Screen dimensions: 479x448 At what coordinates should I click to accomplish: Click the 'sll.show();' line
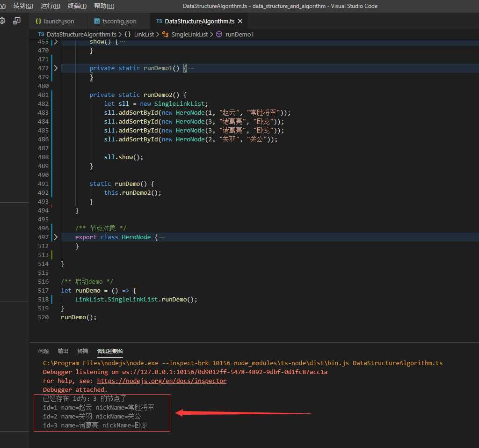tap(123, 157)
